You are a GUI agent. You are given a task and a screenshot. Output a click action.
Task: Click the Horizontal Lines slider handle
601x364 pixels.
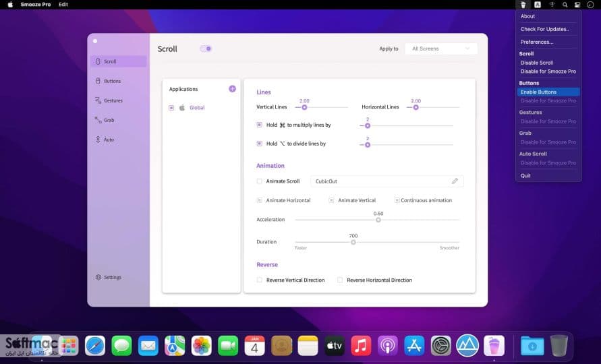416,108
